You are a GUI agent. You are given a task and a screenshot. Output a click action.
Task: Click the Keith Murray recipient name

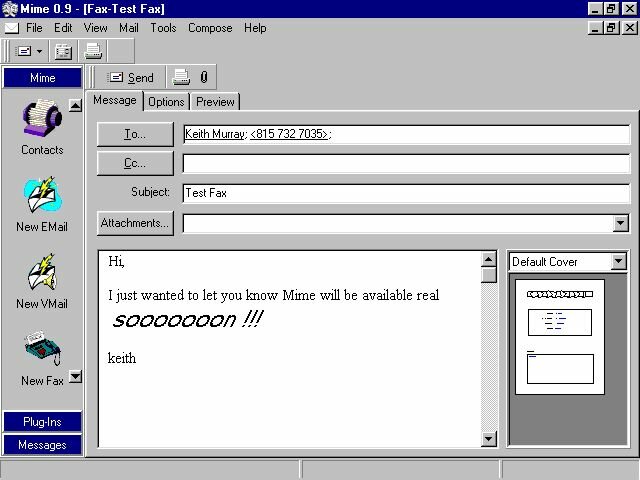point(214,134)
